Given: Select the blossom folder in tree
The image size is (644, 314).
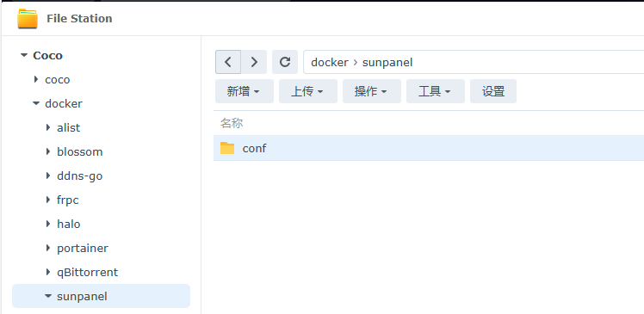Looking at the screenshot, I should [80, 152].
